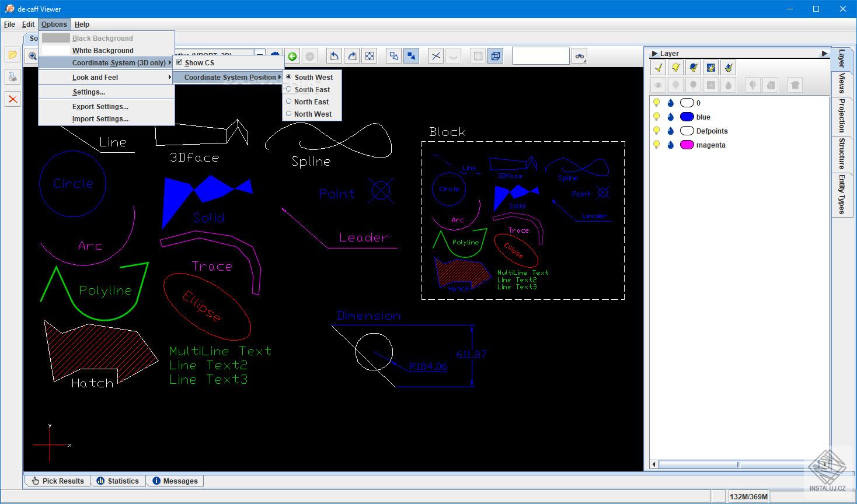The image size is (857, 504).
Task: Click the binoculars search icon
Action: tap(579, 56)
